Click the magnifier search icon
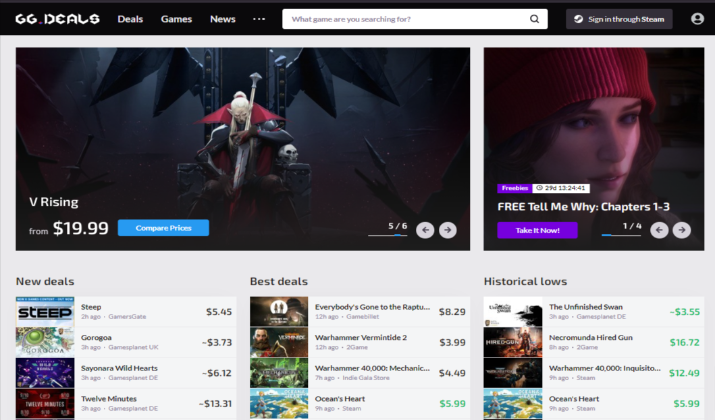Image resolution: width=715 pixels, height=420 pixels. (x=534, y=19)
